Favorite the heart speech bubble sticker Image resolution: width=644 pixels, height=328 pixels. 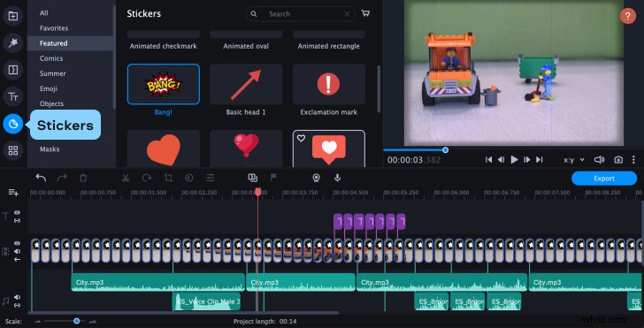tap(301, 139)
